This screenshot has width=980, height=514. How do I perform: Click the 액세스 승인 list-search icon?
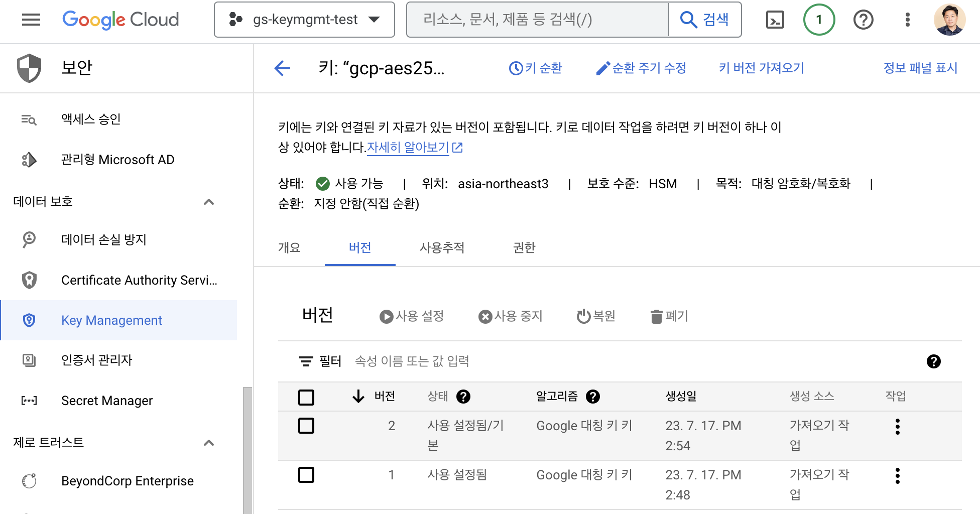[x=29, y=119]
